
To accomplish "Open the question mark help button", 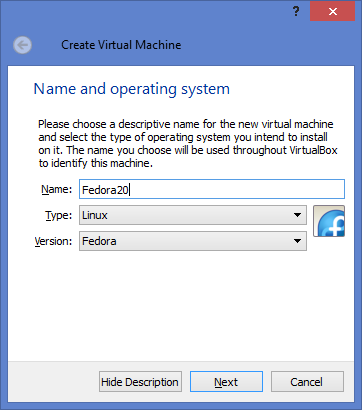I will click(296, 12).
